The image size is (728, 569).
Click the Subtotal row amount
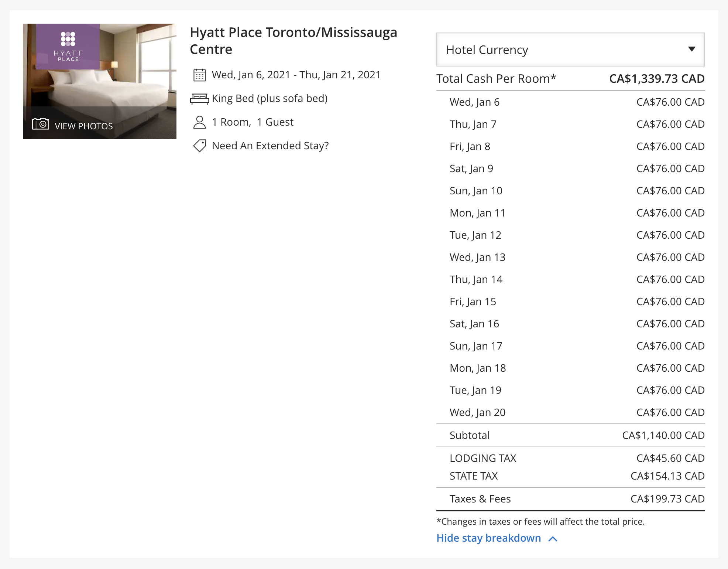663,435
